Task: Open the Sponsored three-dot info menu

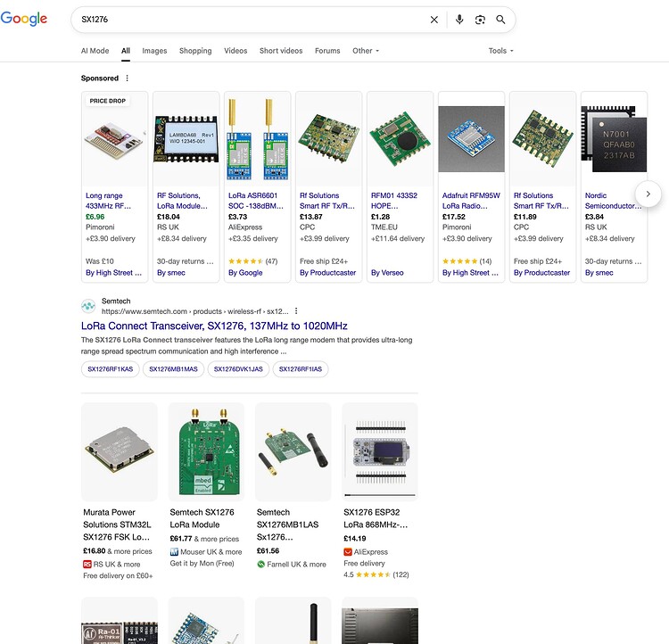Action: [x=128, y=78]
